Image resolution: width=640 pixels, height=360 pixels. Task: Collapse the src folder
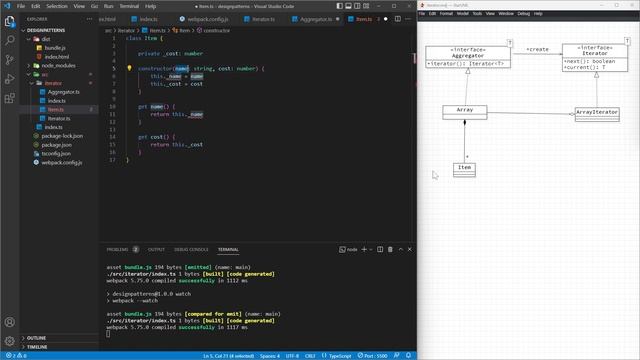pyautogui.click(x=44, y=74)
